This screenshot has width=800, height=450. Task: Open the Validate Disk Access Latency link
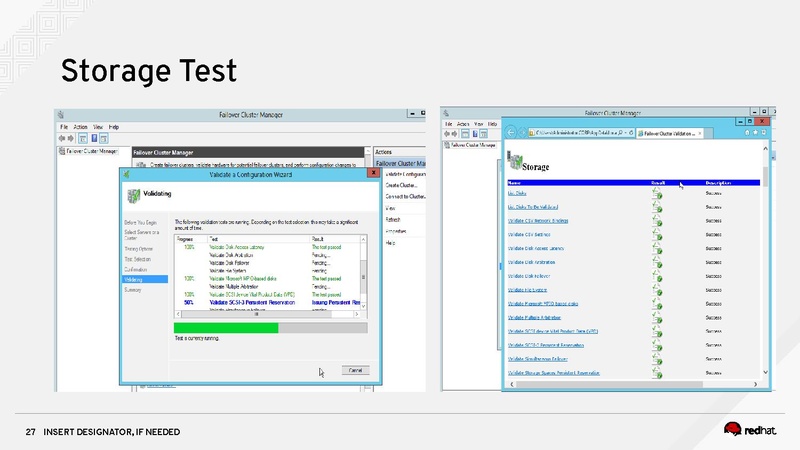point(536,248)
